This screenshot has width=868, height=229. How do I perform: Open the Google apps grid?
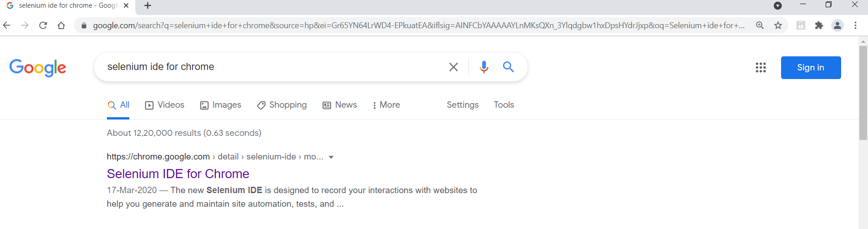click(761, 68)
